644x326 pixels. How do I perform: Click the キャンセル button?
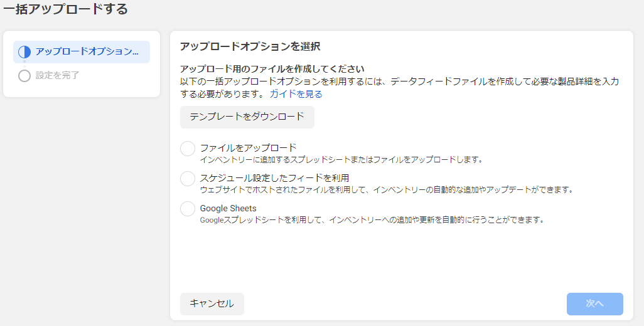tap(212, 303)
